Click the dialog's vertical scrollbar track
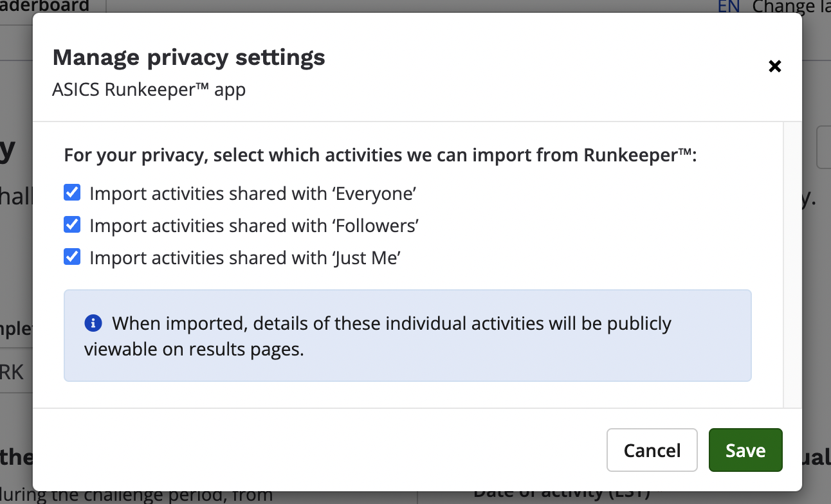The width and height of the screenshot is (831, 504). coord(792,264)
